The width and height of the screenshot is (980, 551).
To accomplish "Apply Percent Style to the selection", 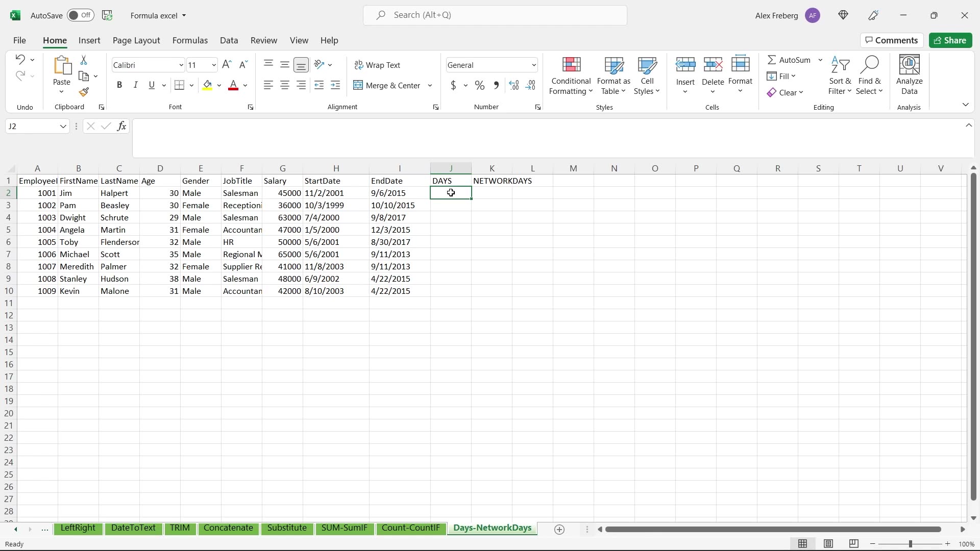I will (x=479, y=85).
